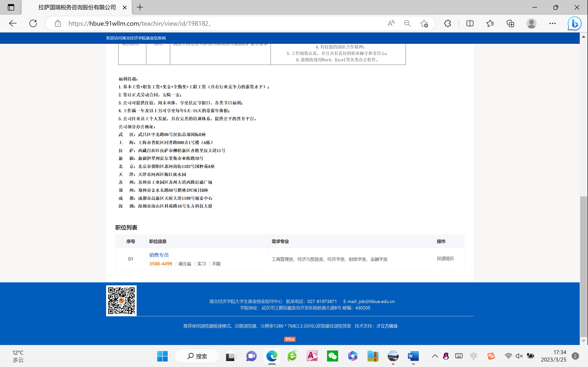The height and width of the screenshot is (367, 588).
Task: Toggle the muted volume icon
Action: [519, 356]
